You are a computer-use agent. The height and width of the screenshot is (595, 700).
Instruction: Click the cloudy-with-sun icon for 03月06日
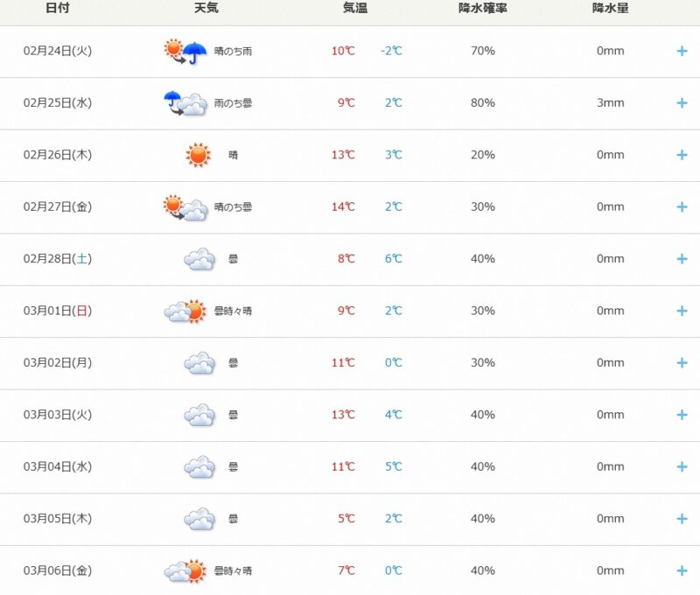[185, 571]
